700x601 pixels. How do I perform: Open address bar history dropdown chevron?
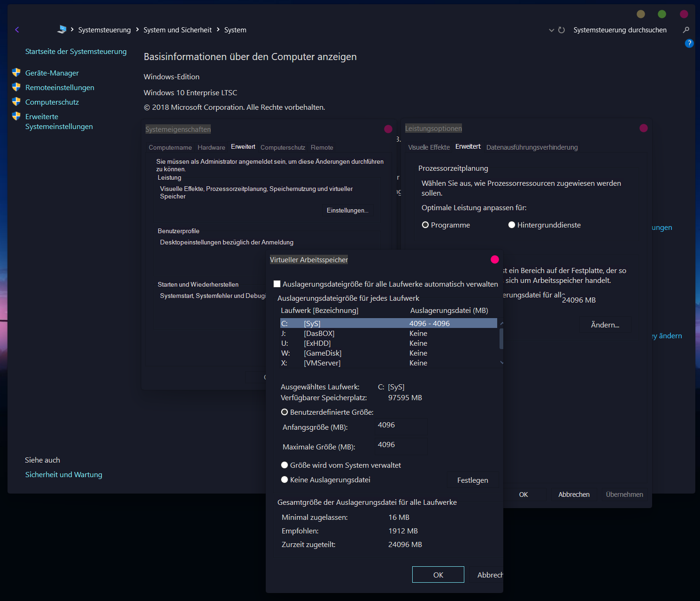click(x=552, y=30)
